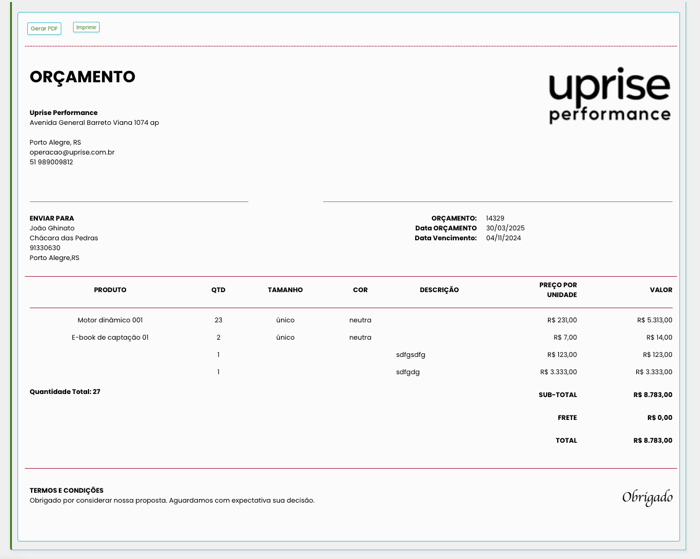Click the SUB-TOTAL label

558,395
